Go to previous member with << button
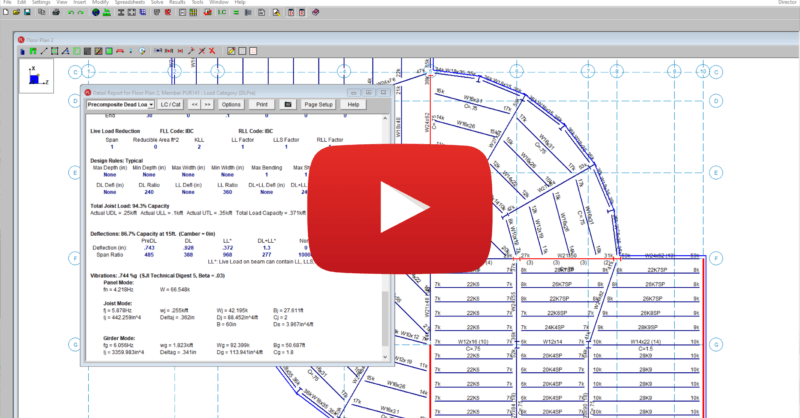 (x=193, y=103)
